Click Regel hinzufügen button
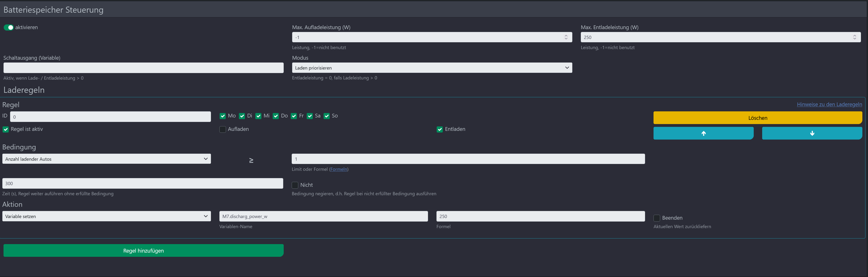 [144, 251]
